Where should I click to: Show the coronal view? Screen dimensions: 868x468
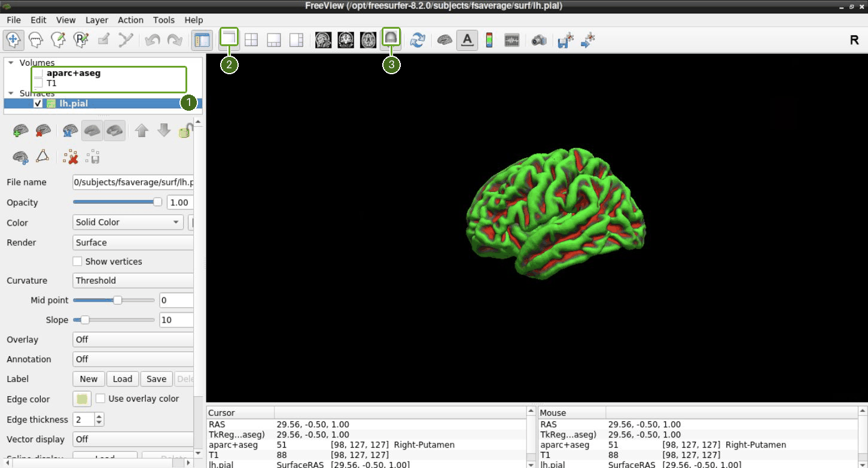[x=346, y=40]
